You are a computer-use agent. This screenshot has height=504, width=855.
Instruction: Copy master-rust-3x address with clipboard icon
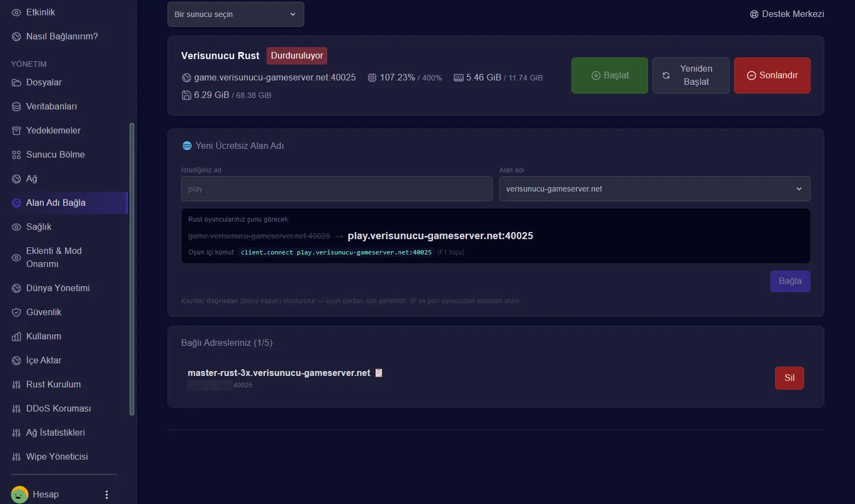tap(378, 373)
